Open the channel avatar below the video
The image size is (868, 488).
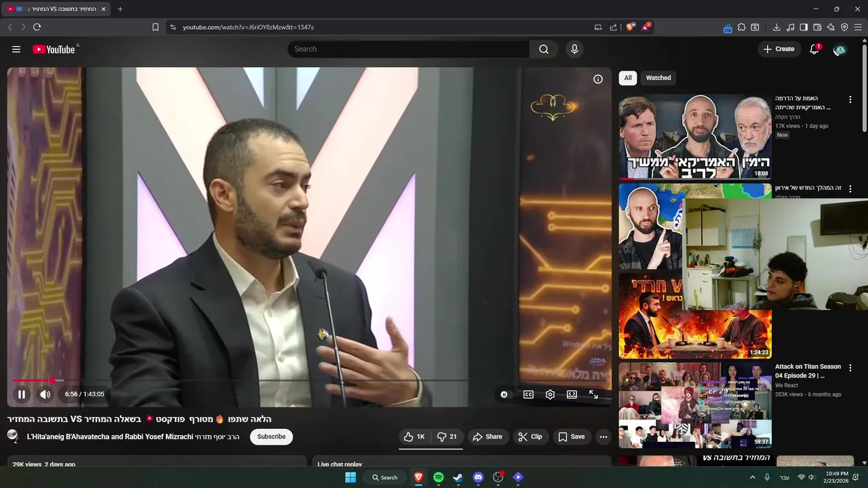13,436
